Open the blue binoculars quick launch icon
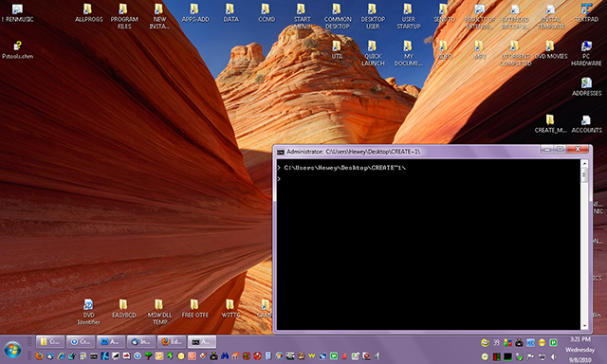This screenshot has height=364, width=607. point(226,356)
